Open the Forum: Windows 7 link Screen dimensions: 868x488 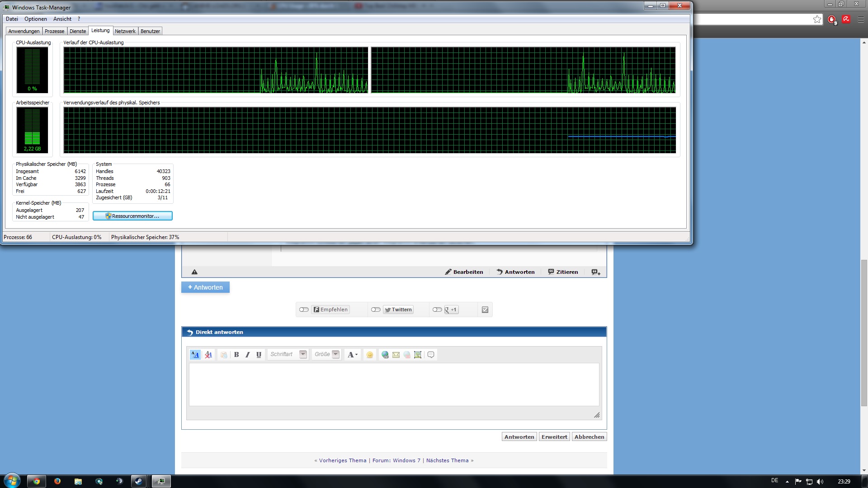click(x=396, y=460)
